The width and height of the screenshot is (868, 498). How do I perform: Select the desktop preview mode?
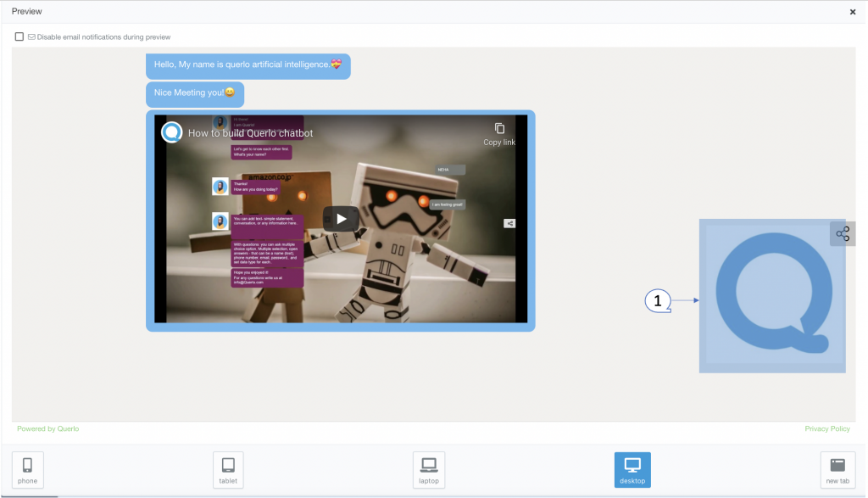[632, 470]
